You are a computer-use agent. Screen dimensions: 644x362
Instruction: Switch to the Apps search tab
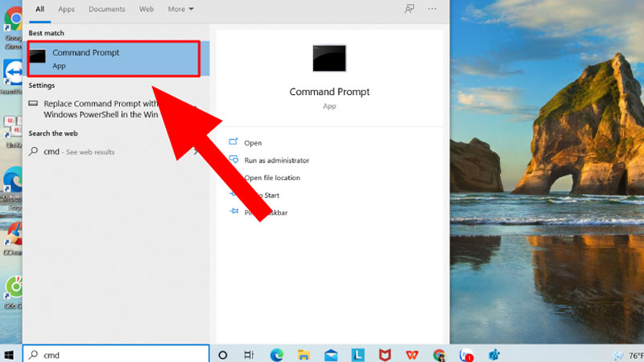coord(67,9)
